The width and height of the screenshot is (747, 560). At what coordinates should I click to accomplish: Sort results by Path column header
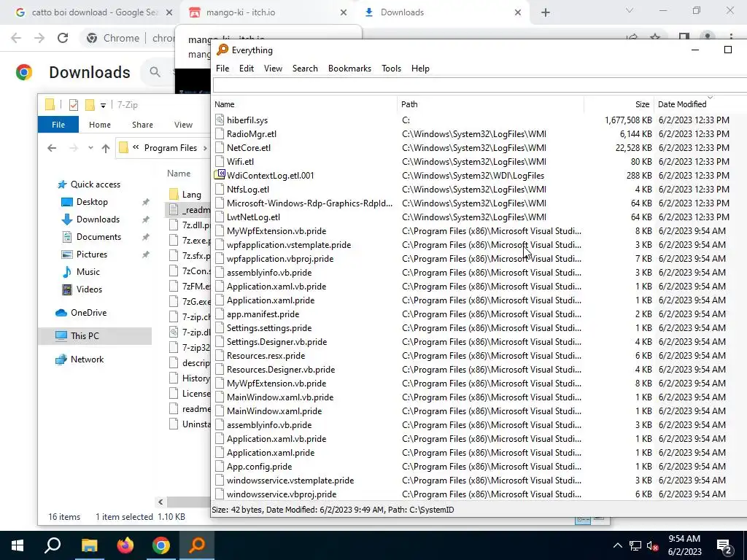click(x=491, y=104)
